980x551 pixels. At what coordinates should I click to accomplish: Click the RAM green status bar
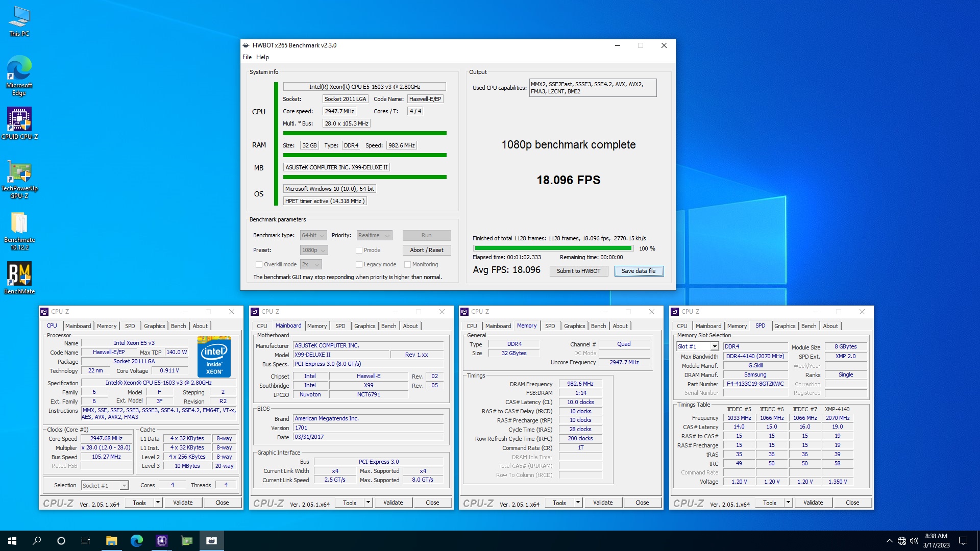[x=364, y=156]
